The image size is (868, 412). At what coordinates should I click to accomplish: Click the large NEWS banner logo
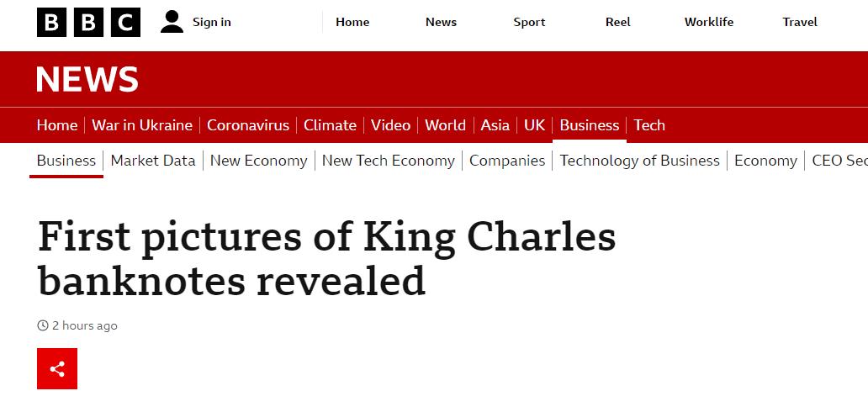(x=87, y=79)
